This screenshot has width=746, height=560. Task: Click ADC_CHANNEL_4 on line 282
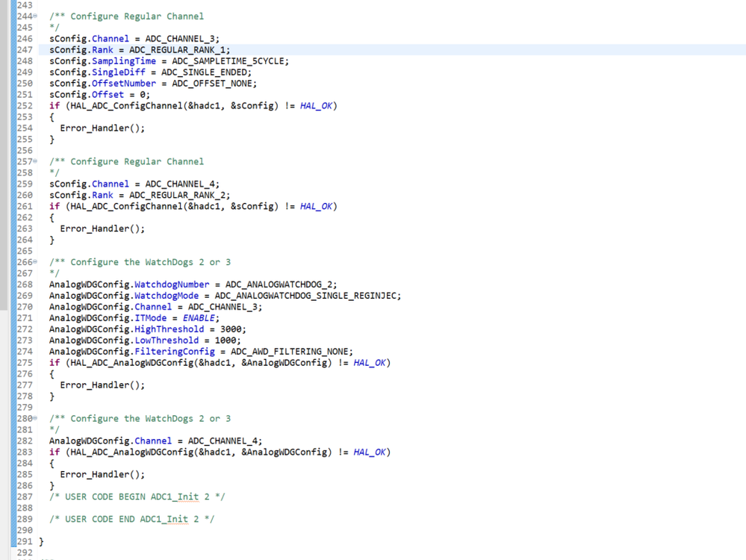pos(223,441)
